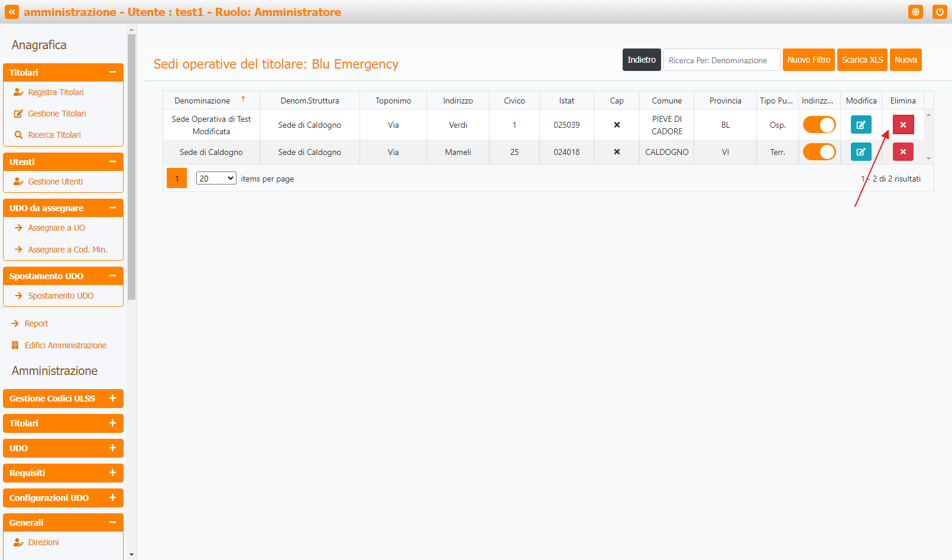The image size is (952, 560).
Task: Delete the Mameli address row
Action: [x=903, y=152]
